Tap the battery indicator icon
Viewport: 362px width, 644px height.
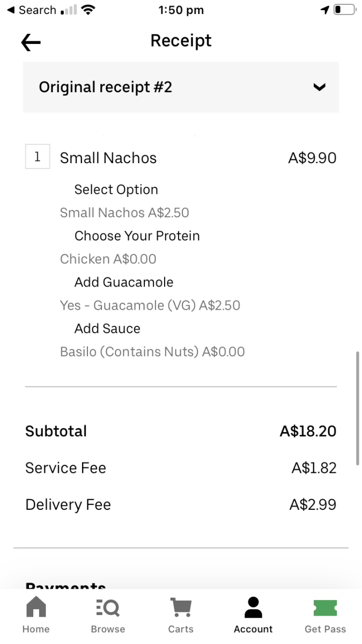click(345, 10)
